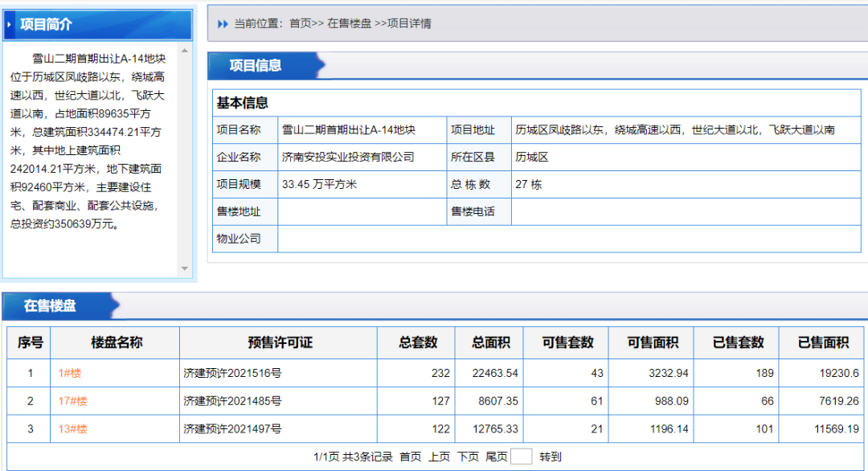Click sold area value 7619.26
Image resolution: width=868 pixels, height=471 pixels.
[839, 401]
